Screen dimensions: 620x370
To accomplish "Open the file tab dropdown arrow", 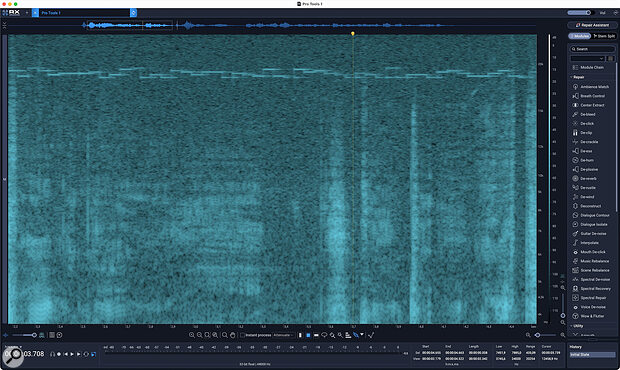I will point(134,13).
